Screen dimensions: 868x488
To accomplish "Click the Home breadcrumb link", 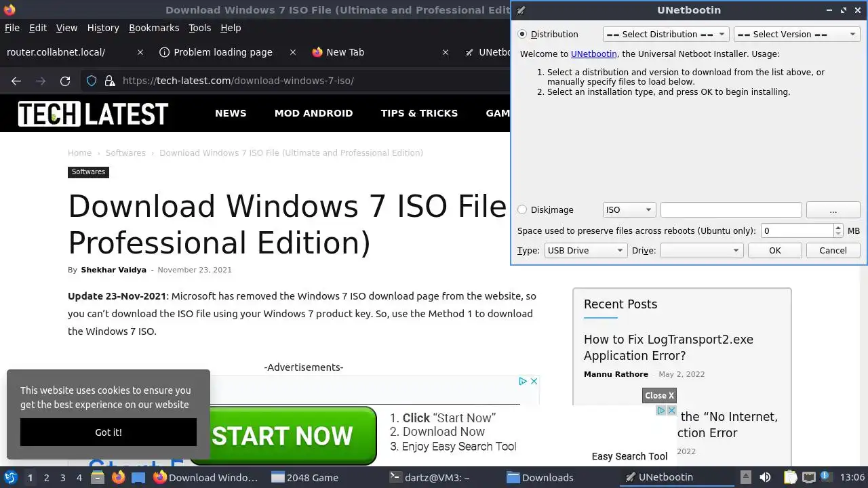I will 79,153.
